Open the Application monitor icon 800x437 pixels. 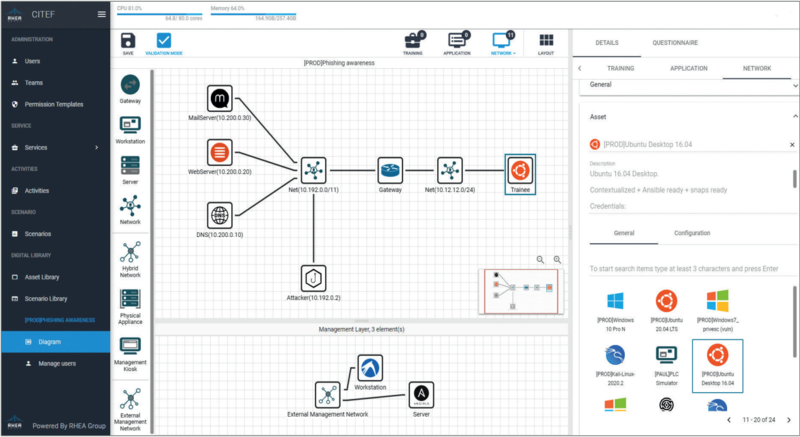coord(457,42)
